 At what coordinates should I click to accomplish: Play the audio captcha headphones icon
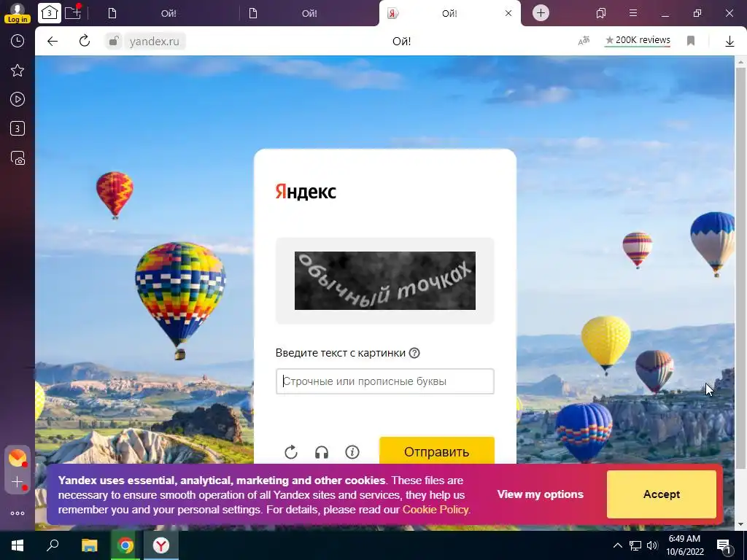(x=322, y=452)
